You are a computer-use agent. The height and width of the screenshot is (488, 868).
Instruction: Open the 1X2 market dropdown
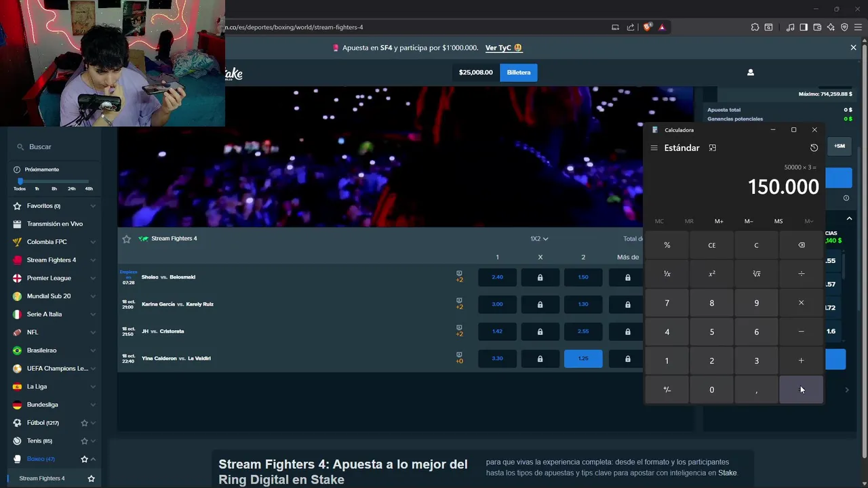[539, 239]
